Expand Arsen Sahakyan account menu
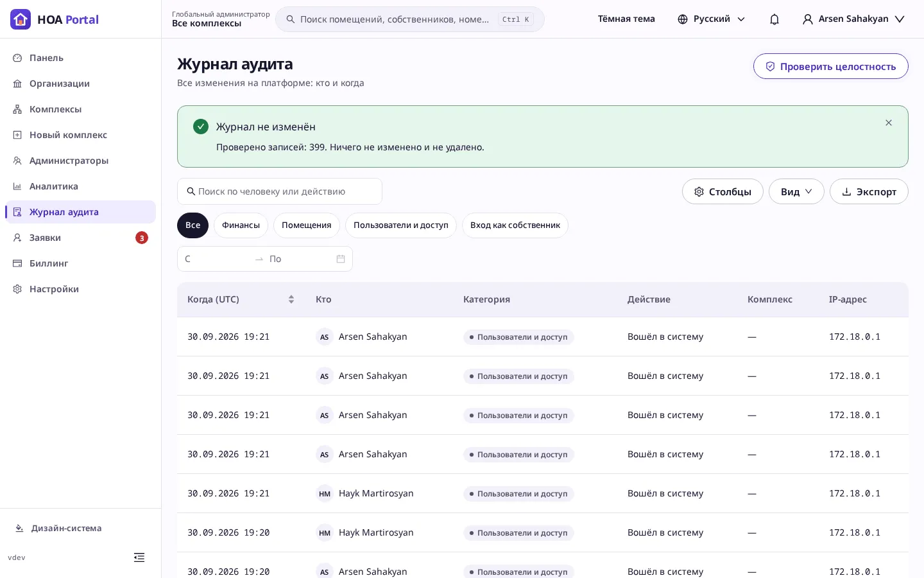 [853, 19]
